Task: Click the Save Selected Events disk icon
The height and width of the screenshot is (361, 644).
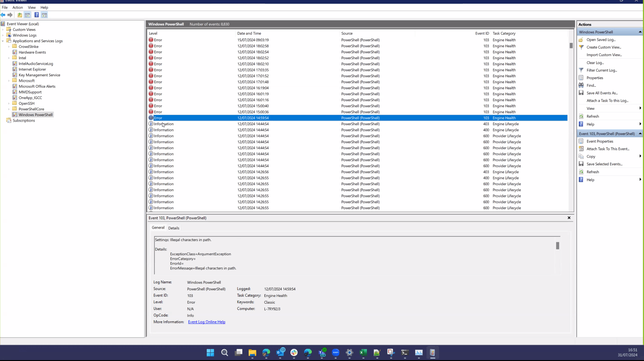Action: coord(581,164)
